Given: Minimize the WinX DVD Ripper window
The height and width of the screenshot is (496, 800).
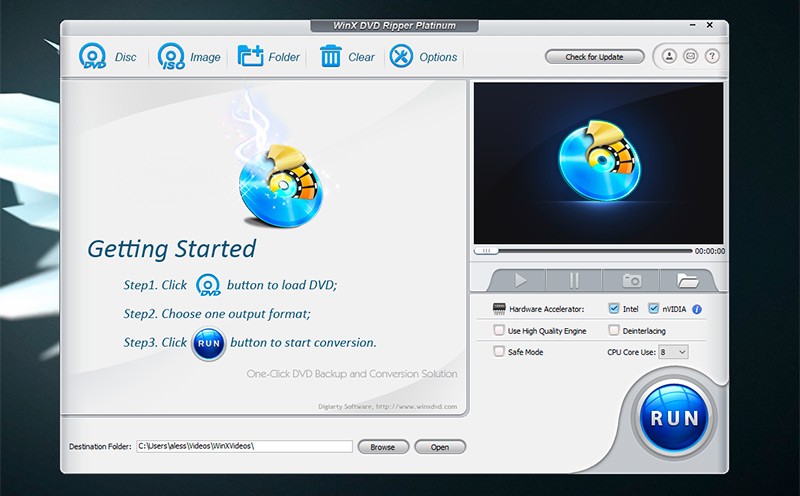Looking at the screenshot, I should 693,24.
